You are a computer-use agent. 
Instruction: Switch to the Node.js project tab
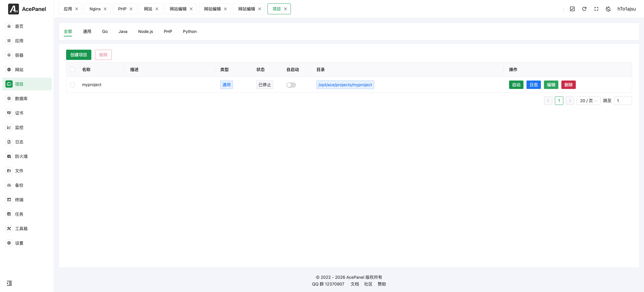tap(145, 32)
